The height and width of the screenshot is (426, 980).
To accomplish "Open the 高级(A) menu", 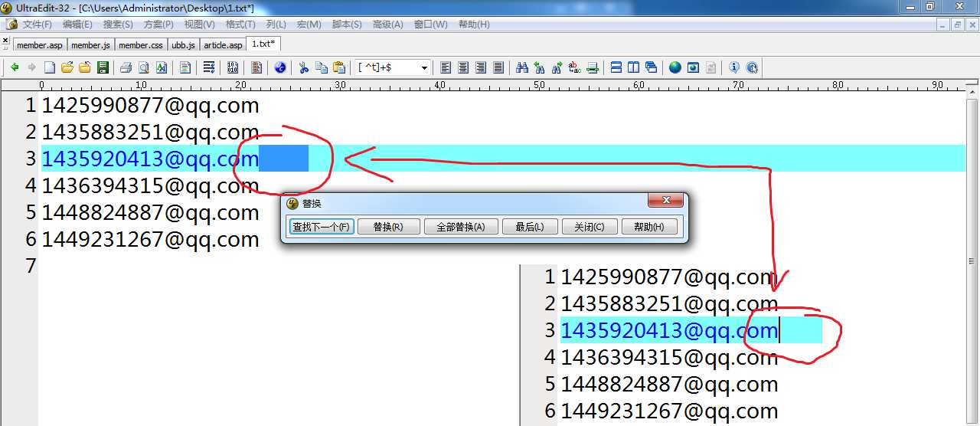I will (x=387, y=25).
